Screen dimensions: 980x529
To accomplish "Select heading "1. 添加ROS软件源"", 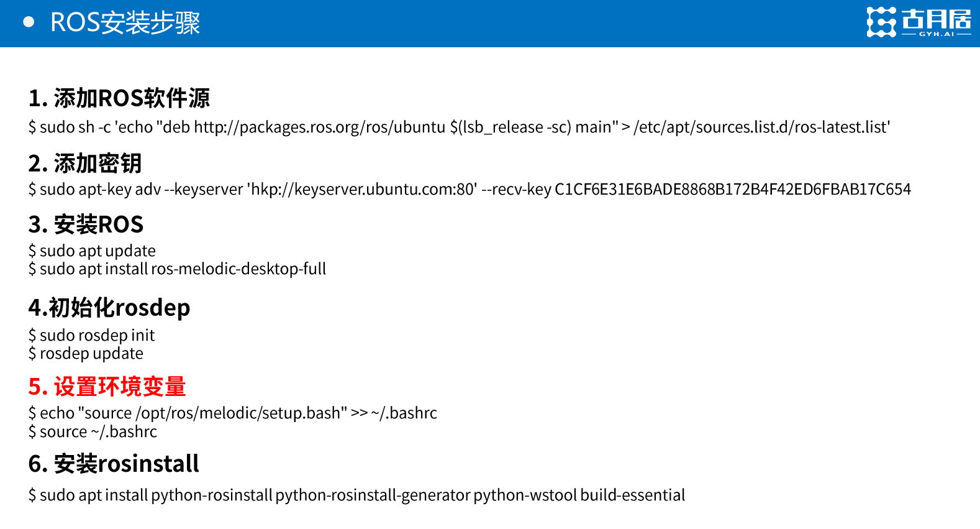I will tap(119, 98).
